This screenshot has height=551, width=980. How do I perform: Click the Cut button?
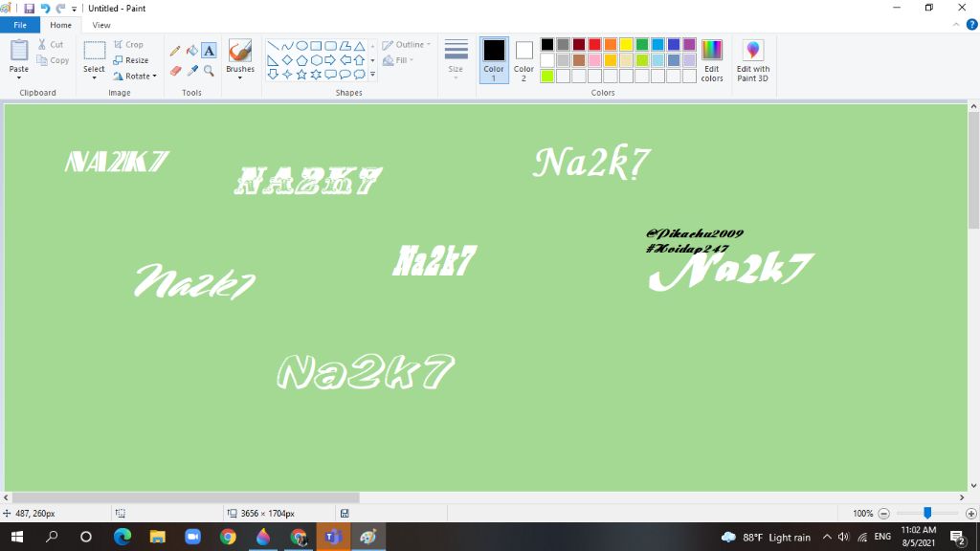click(50, 44)
